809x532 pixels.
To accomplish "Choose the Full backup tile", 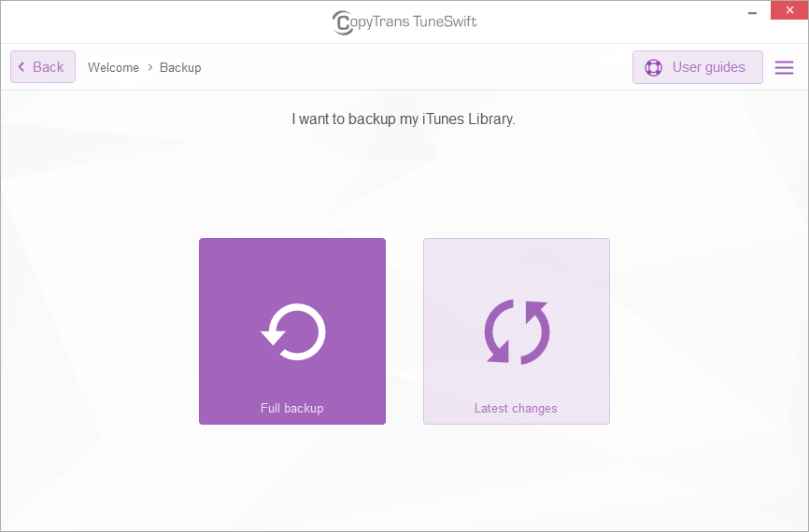I will [292, 331].
